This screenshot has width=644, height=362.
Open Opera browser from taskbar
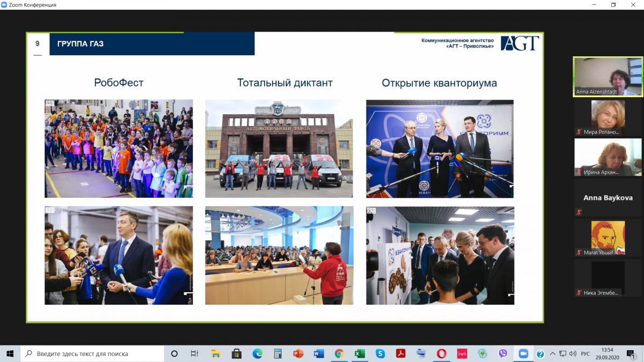coord(441,353)
